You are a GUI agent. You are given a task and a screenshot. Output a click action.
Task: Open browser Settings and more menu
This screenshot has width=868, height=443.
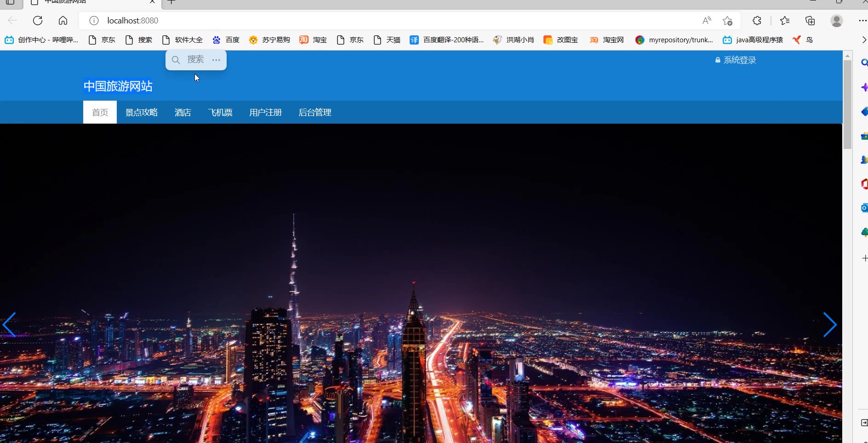862,21
